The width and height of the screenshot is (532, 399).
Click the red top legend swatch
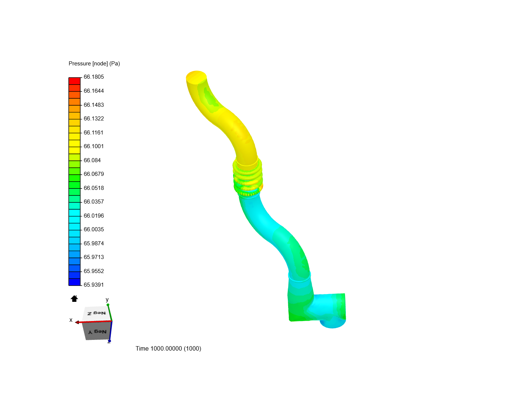[75, 81]
